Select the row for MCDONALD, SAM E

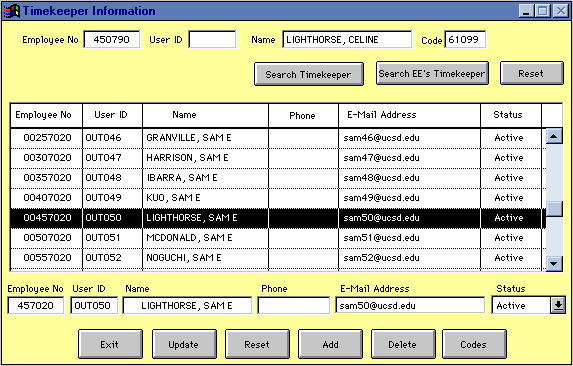tap(278, 238)
